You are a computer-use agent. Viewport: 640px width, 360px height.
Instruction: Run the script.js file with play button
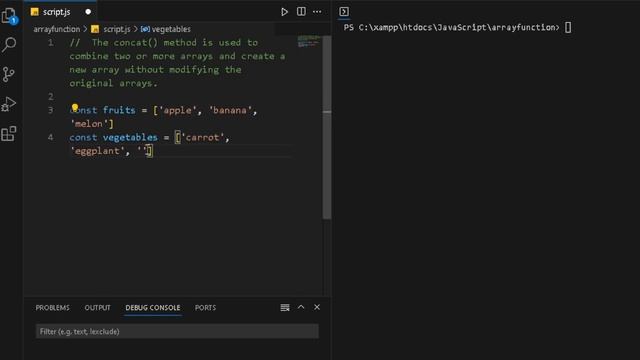[x=284, y=12]
